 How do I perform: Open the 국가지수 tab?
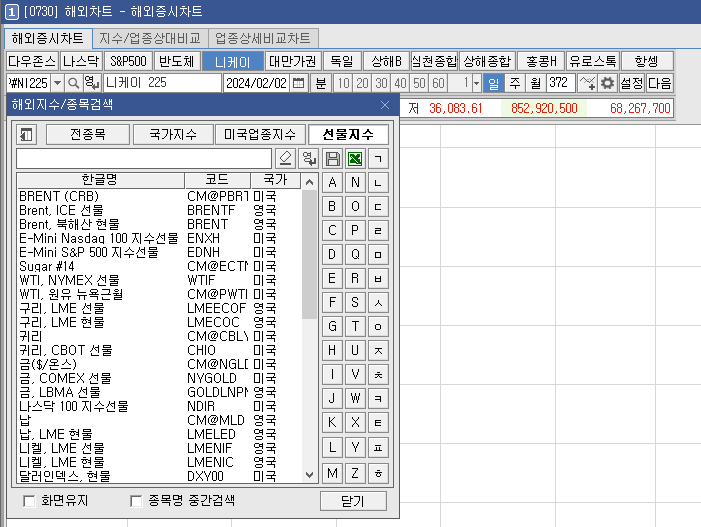click(173, 135)
